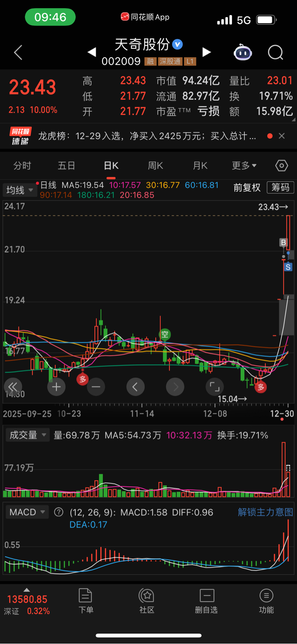Image resolution: width=297 pixels, height=644 pixels.
Task: Switch to 周K chart tab
Action: pos(155,166)
